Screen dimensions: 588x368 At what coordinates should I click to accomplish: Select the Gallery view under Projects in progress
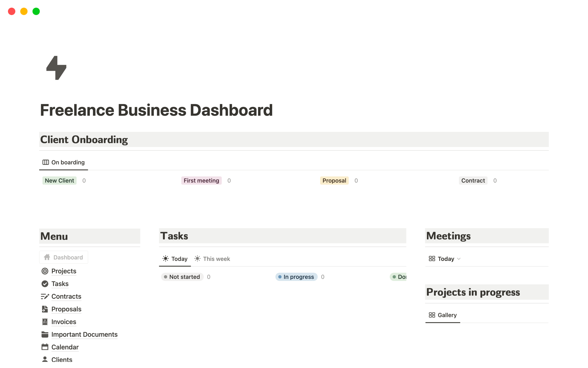click(x=443, y=315)
